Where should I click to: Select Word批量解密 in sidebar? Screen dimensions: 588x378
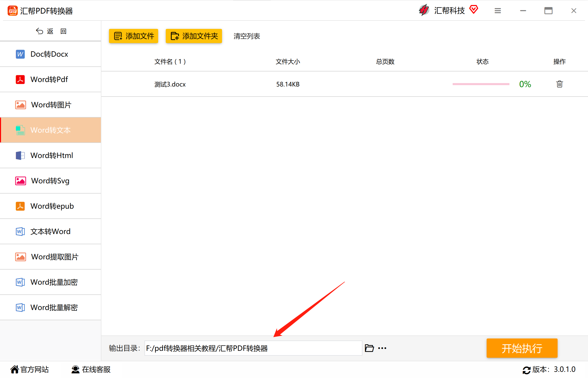50,308
